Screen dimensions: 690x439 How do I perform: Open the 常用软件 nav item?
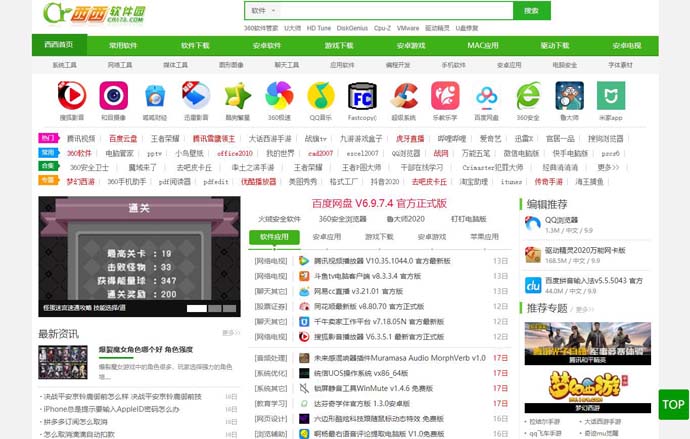[x=123, y=45]
